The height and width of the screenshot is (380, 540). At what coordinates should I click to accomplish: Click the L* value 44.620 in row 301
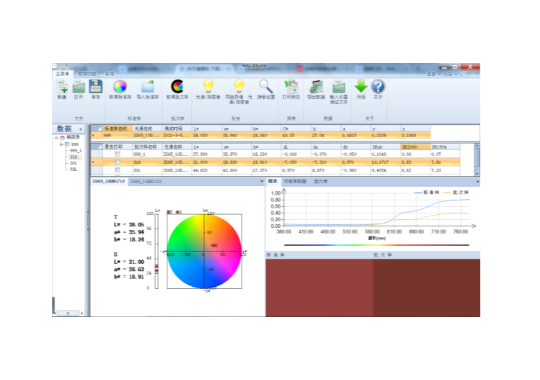[207, 170]
